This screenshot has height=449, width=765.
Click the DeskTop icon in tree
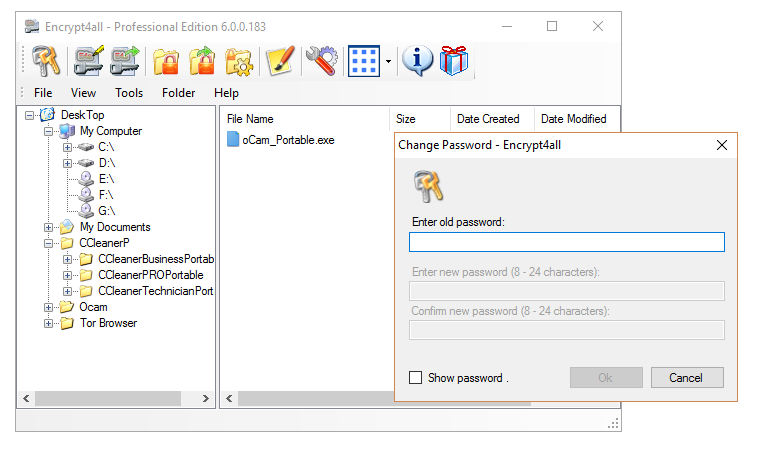click(x=47, y=115)
